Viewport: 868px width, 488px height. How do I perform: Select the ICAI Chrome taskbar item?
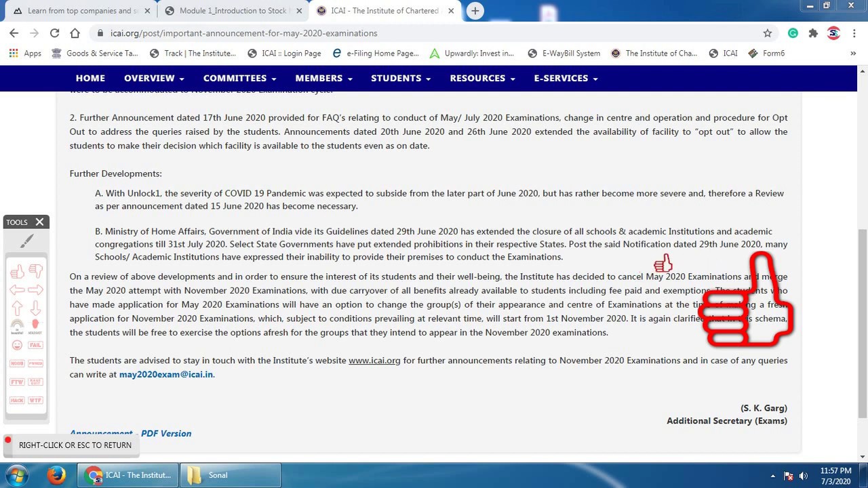[x=127, y=474]
